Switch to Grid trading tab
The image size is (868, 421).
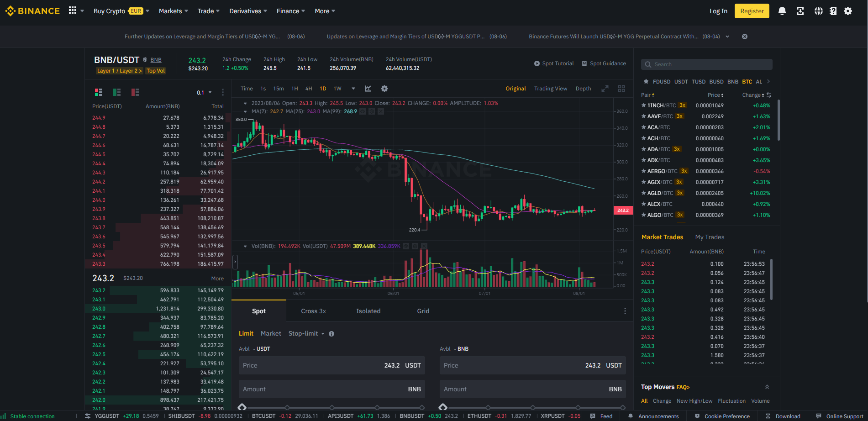click(423, 311)
